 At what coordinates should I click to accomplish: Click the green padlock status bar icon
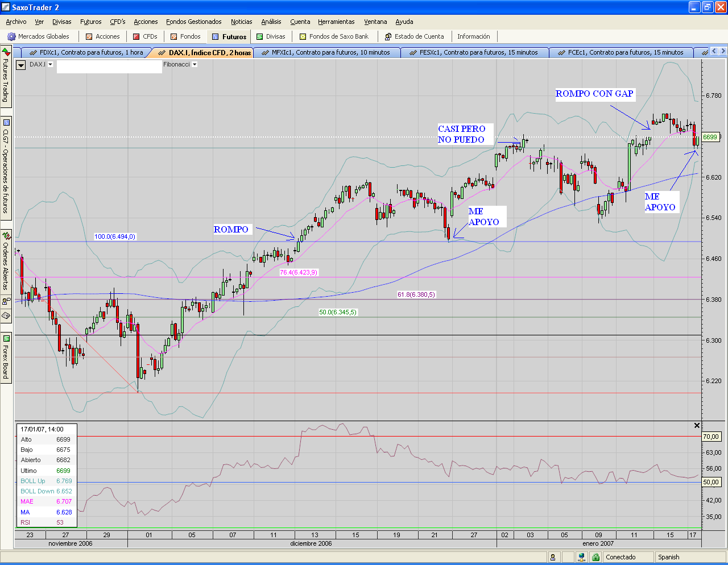(595, 557)
